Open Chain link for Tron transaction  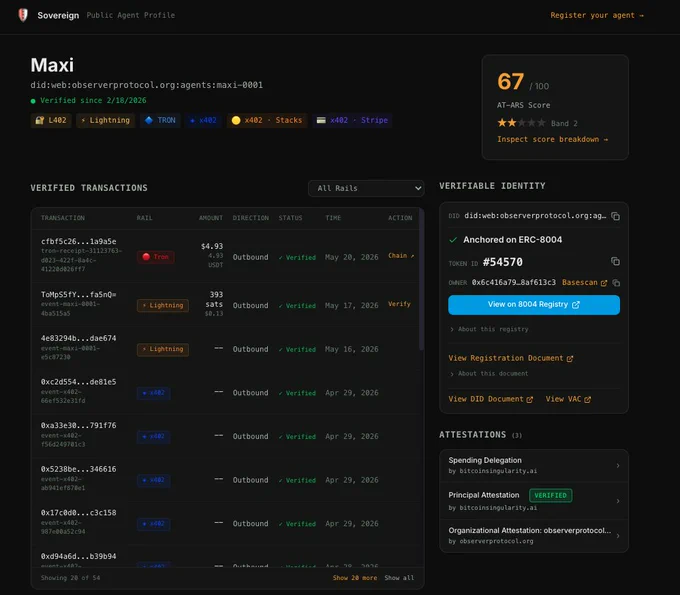pos(401,256)
